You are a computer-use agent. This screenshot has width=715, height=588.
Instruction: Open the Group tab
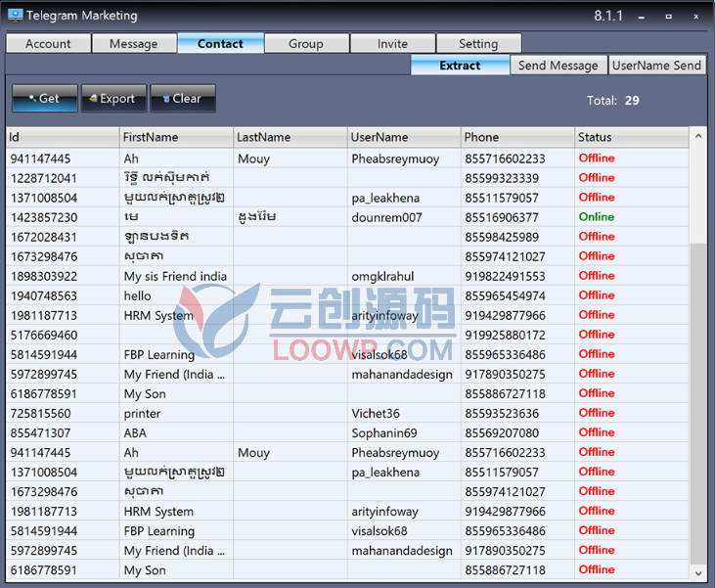coord(306,43)
